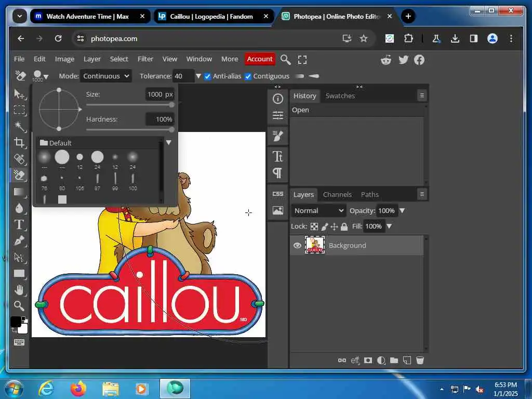This screenshot has height=399, width=532.
Task: Delete layer using the trash icon
Action: 420,361
